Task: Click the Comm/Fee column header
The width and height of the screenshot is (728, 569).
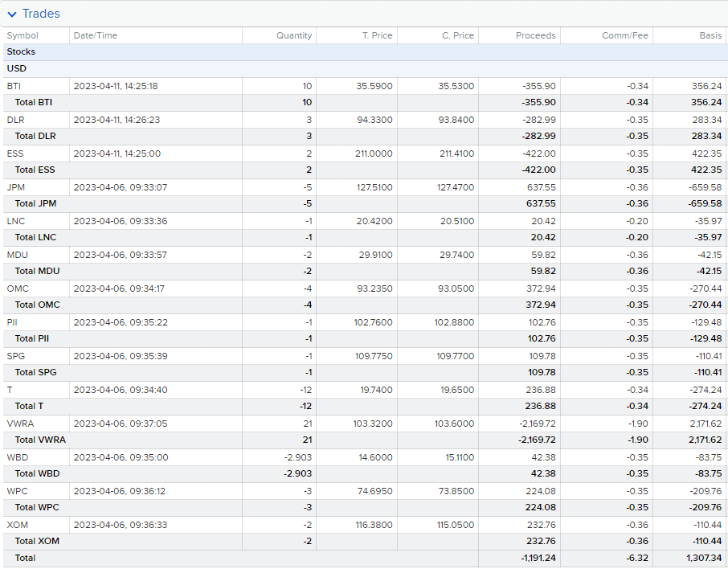Action: [x=625, y=36]
